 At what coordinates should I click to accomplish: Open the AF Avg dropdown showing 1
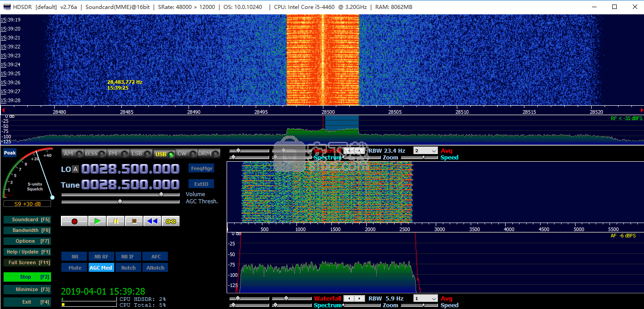click(x=425, y=298)
